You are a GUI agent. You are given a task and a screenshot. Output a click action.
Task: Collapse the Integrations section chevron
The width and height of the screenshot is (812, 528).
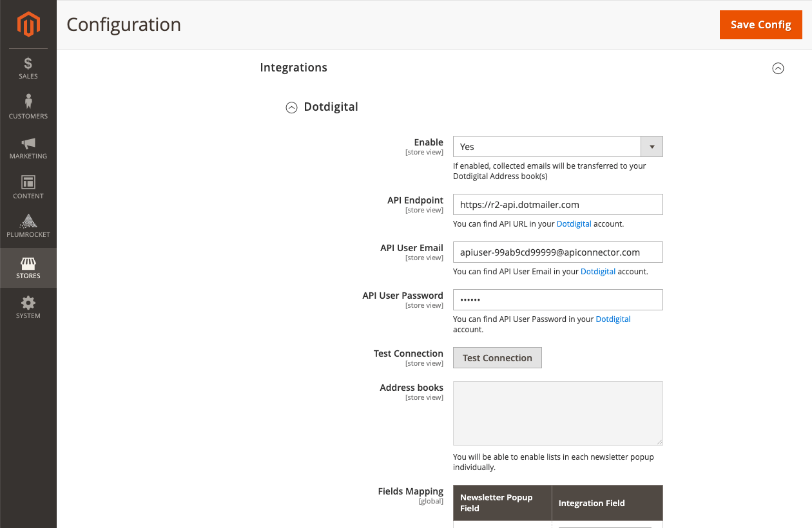(x=778, y=68)
